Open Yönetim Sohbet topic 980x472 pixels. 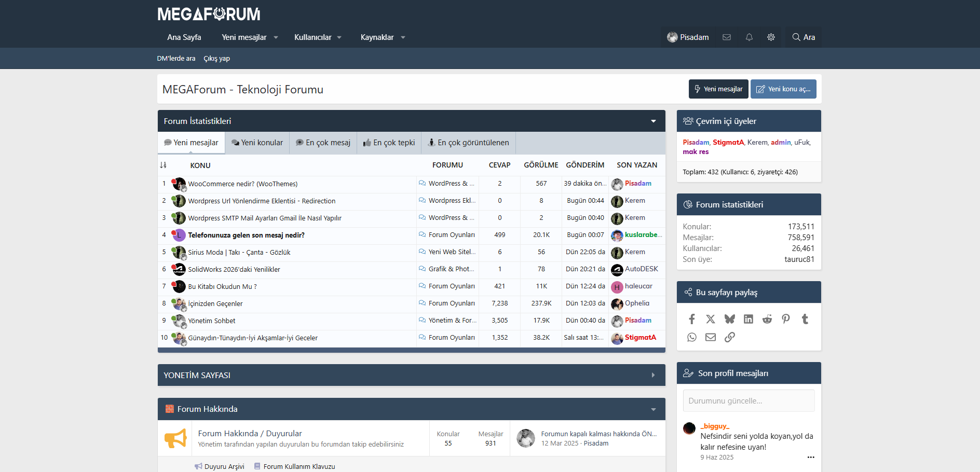211,321
